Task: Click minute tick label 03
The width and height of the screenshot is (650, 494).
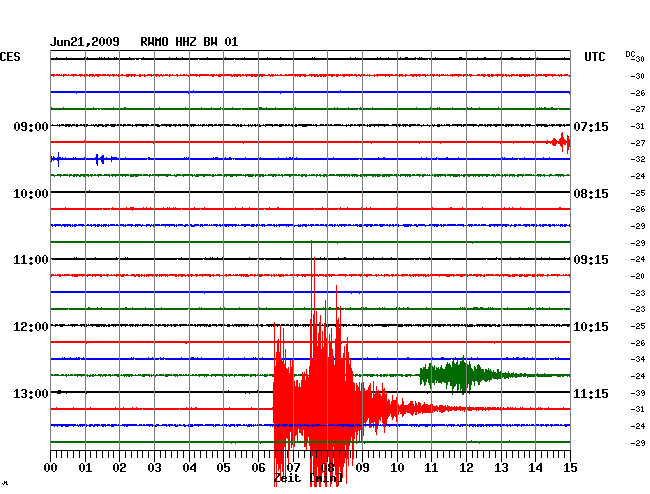Action: click(x=154, y=468)
